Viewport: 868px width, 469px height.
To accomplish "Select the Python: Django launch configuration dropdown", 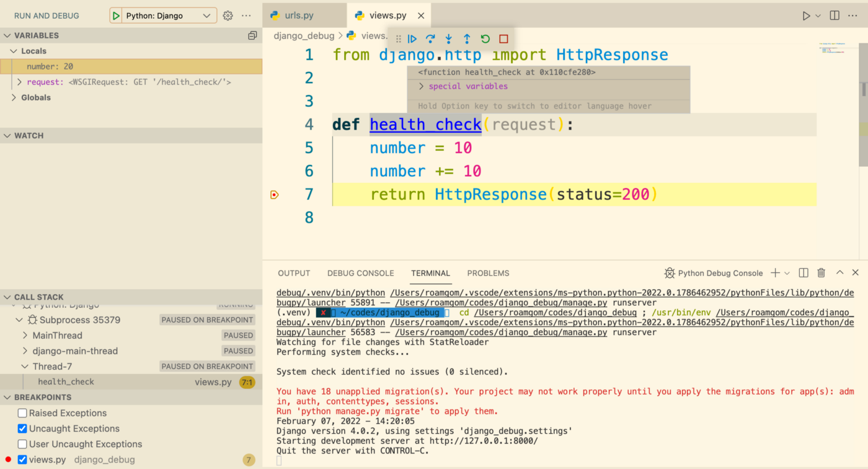I will click(163, 16).
